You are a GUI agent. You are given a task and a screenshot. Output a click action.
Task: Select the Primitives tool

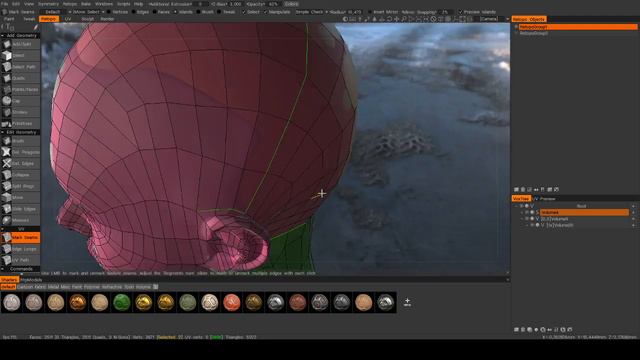[20, 123]
